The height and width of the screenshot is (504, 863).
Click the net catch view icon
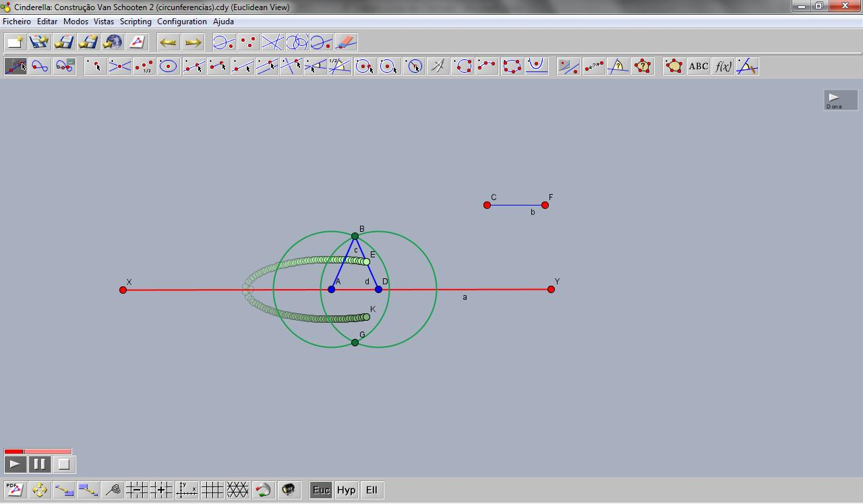(113, 490)
